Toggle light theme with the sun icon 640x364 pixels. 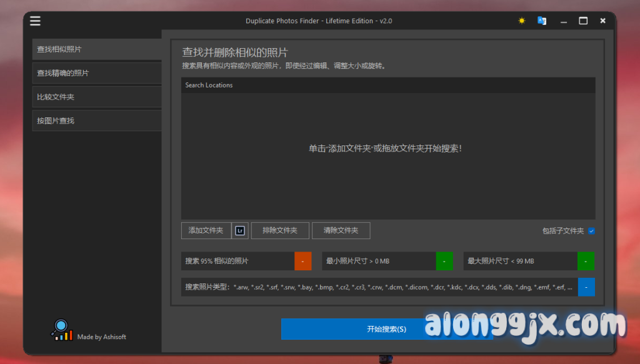coord(522,21)
